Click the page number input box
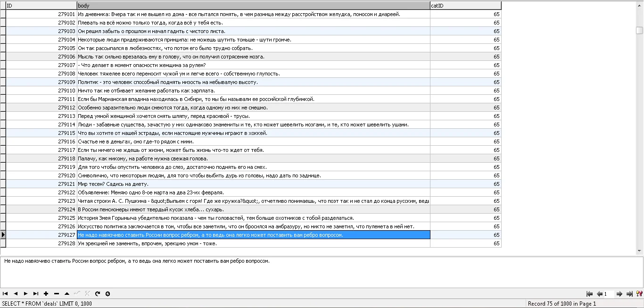Viewport: 644px width, 308px height. [x=609, y=294]
